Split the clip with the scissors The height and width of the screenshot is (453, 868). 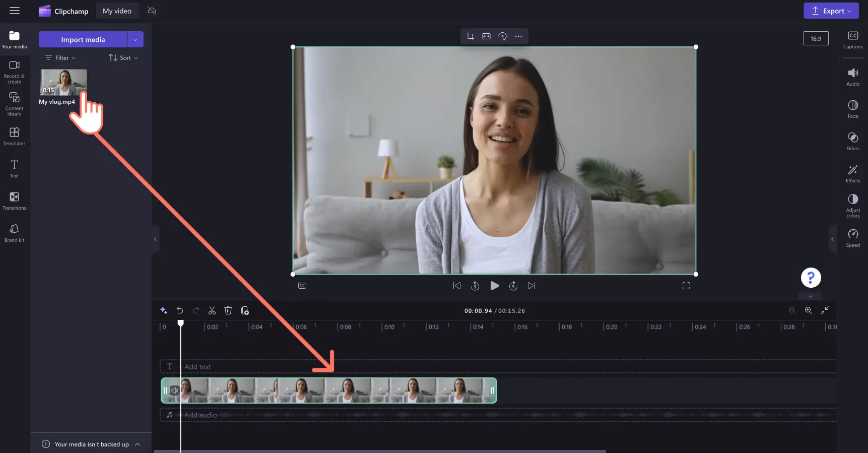[212, 310]
